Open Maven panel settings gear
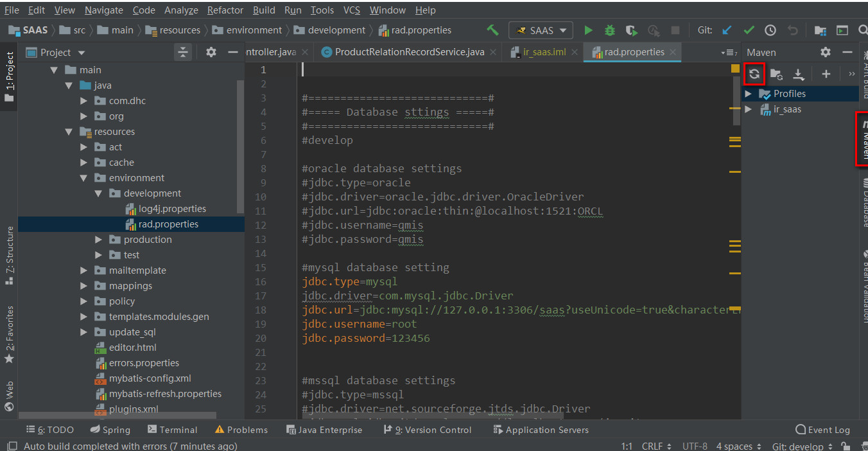The image size is (868, 451). click(826, 52)
